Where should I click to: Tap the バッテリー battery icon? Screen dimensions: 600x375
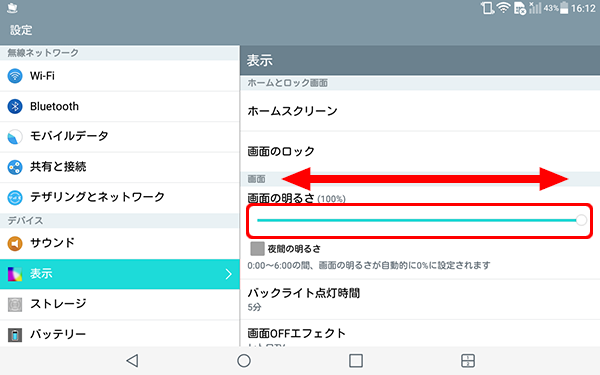(15, 335)
